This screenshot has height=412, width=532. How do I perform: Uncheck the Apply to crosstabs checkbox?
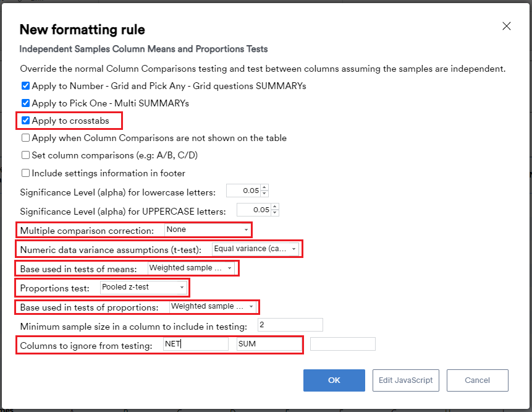tap(25, 121)
